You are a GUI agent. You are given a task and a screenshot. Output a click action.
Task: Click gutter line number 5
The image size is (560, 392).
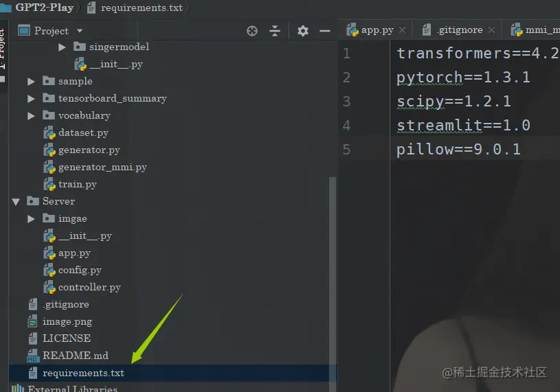[346, 150]
